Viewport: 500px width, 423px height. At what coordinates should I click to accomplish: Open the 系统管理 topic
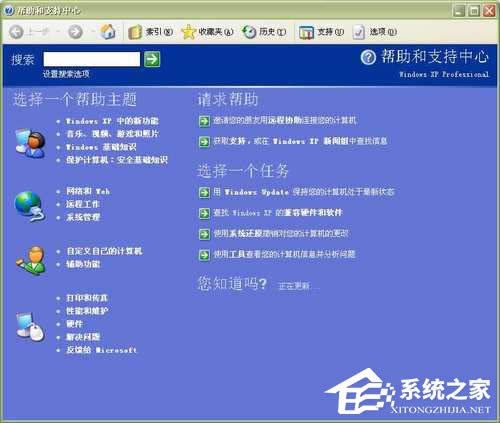[83, 217]
